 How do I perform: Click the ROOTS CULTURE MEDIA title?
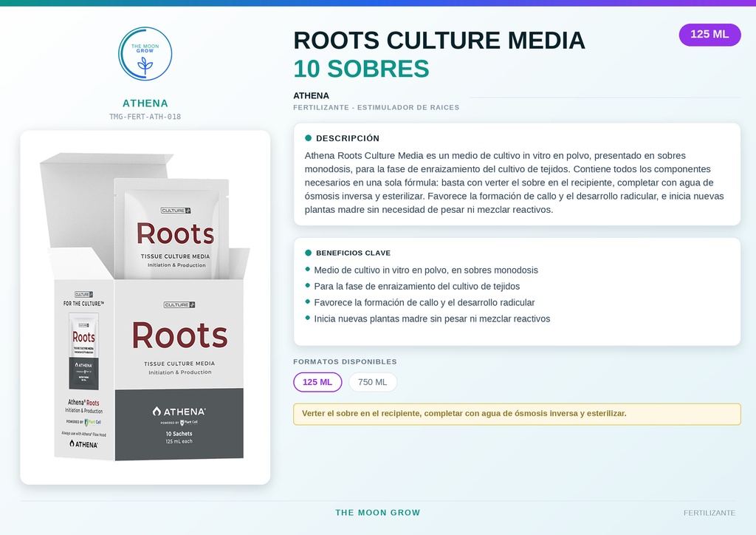(x=439, y=40)
